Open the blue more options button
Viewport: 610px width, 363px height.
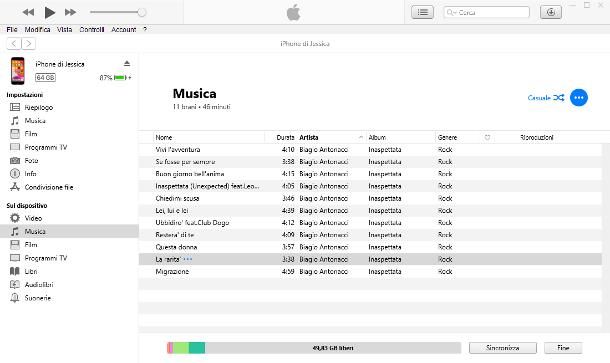click(x=578, y=98)
